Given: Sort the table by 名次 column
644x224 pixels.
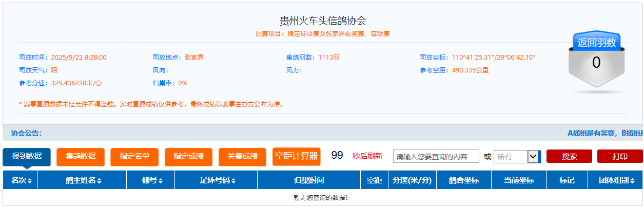Looking at the screenshot, I should pos(22,180).
